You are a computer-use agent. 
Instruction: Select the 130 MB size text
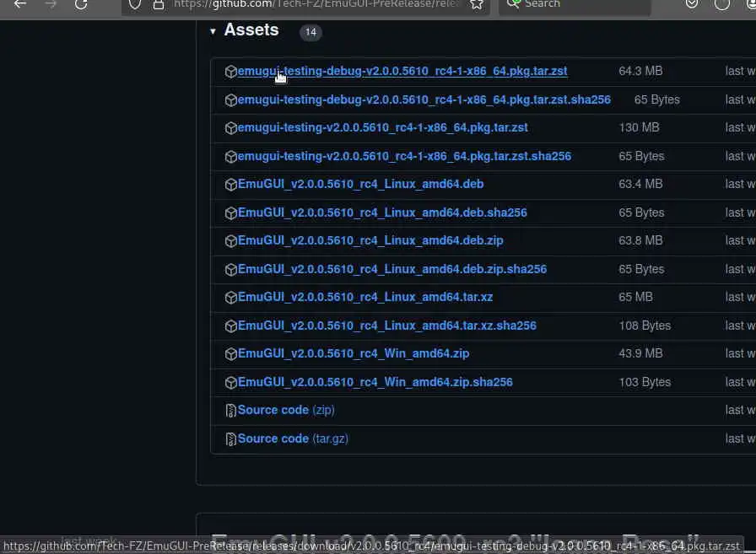639,127
